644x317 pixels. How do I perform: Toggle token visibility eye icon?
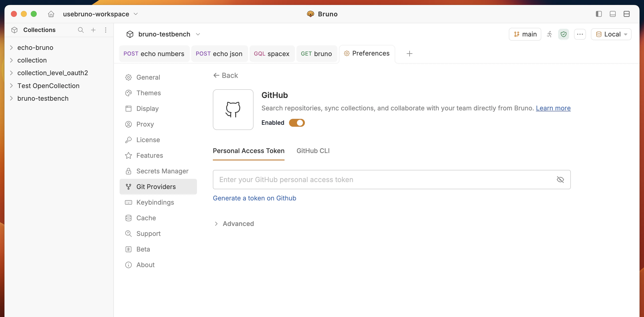coord(560,180)
